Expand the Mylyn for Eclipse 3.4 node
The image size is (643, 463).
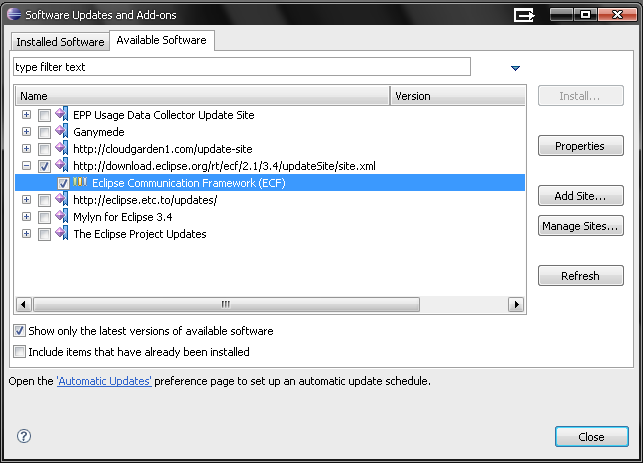(26, 217)
